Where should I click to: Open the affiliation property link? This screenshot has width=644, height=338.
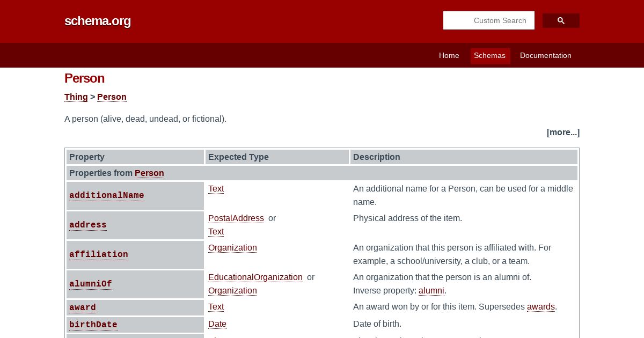(99, 254)
